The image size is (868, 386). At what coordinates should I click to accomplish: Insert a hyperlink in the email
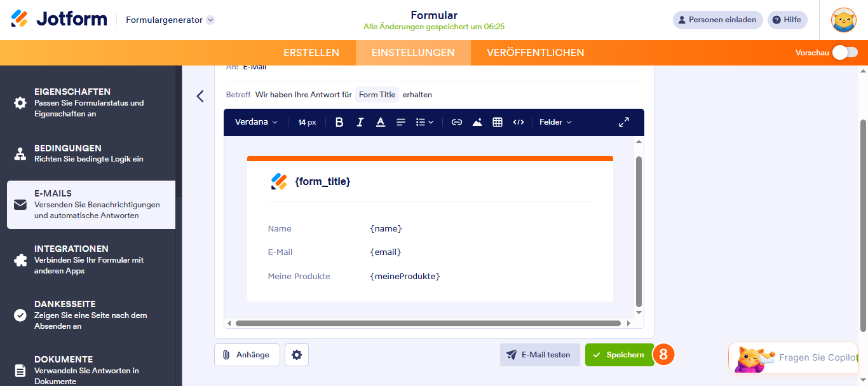[x=456, y=122]
